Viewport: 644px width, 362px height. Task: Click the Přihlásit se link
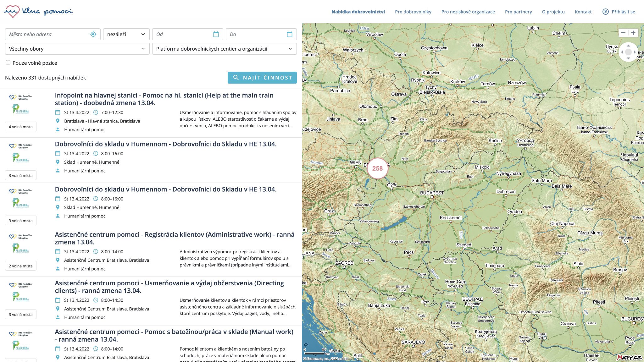[623, 12]
